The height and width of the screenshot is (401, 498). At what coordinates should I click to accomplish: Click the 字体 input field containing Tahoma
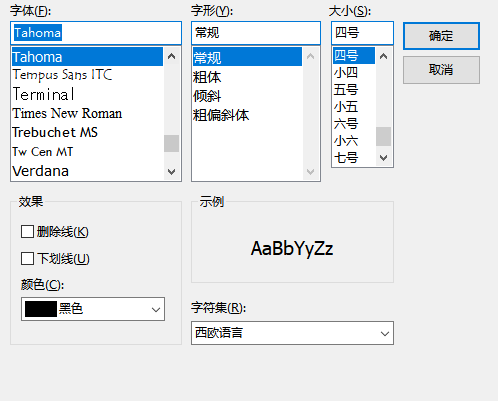click(x=96, y=33)
